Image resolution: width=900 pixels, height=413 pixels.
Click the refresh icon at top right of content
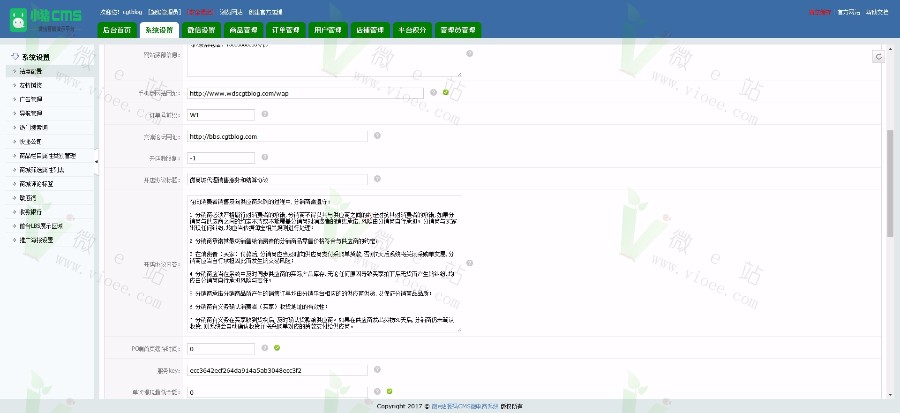tap(878, 56)
